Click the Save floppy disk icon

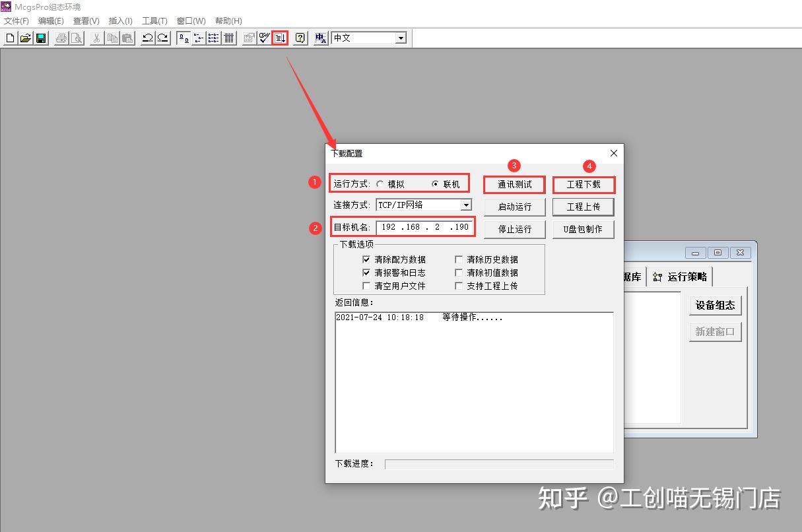(x=40, y=38)
